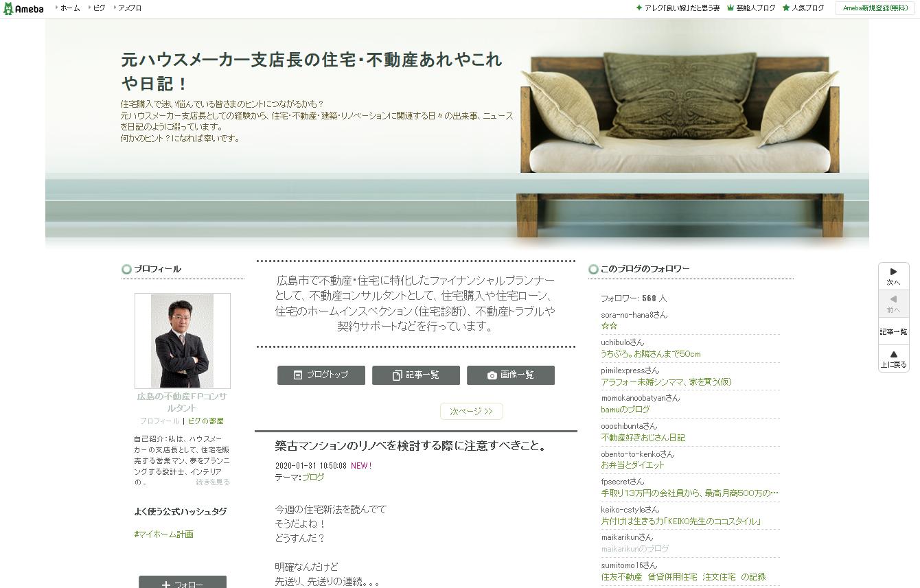Click the profile photo thumbnail
The image size is (920, 588).
182,341
